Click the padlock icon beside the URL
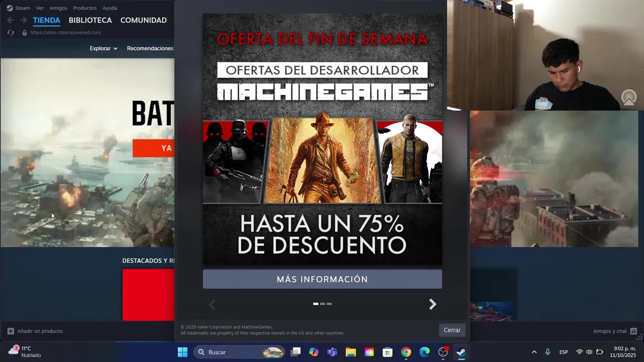Screen dimensions: 644x362 click(x=24, y=33)
